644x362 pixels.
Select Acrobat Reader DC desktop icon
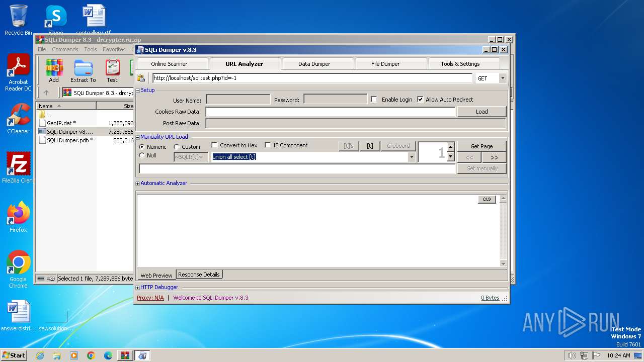(x=18, y=73)
